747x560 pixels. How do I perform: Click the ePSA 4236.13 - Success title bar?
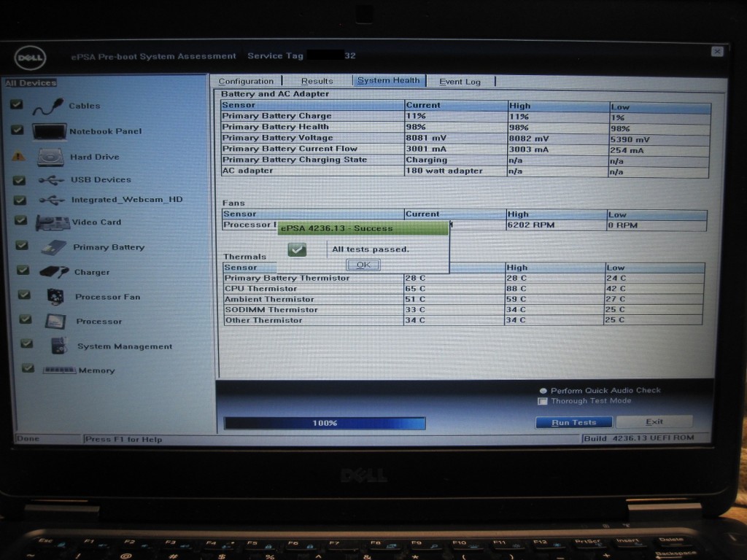(362, 228)
